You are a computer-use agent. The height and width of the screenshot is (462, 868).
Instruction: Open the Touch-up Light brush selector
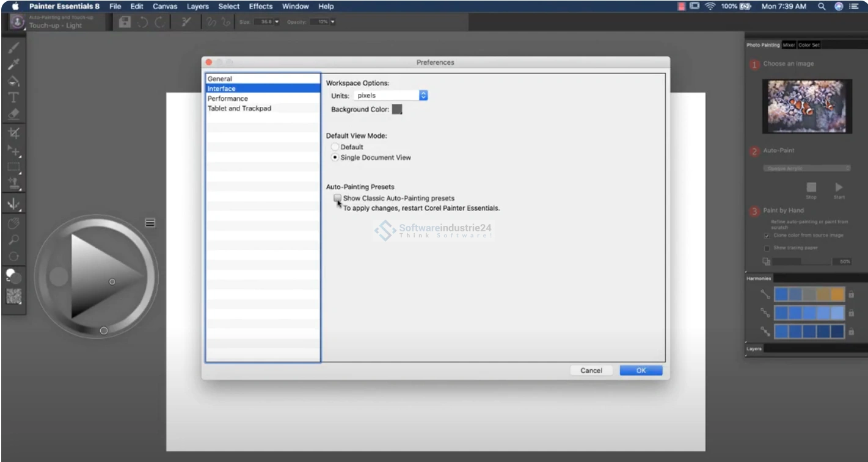[18, 22]
